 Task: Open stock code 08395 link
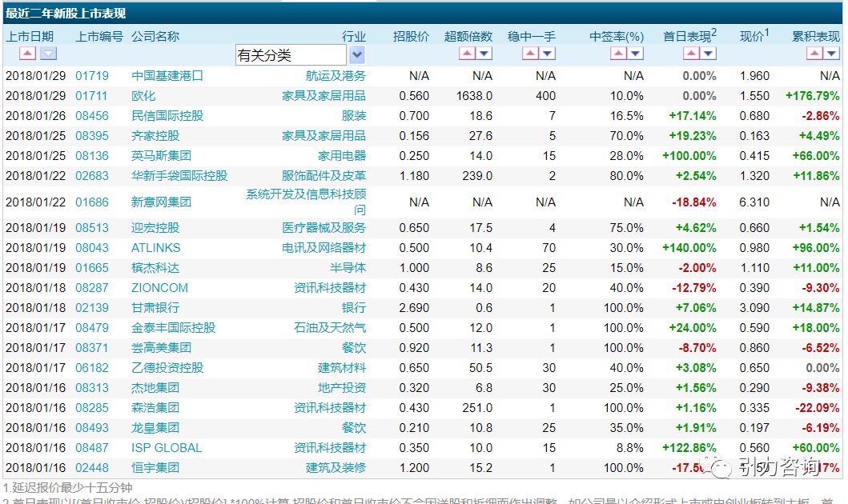(92, 135)
